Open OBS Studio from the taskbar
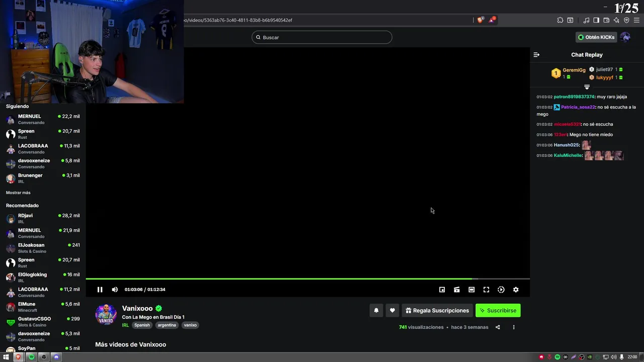644x362 pixels. pos(44,357)
